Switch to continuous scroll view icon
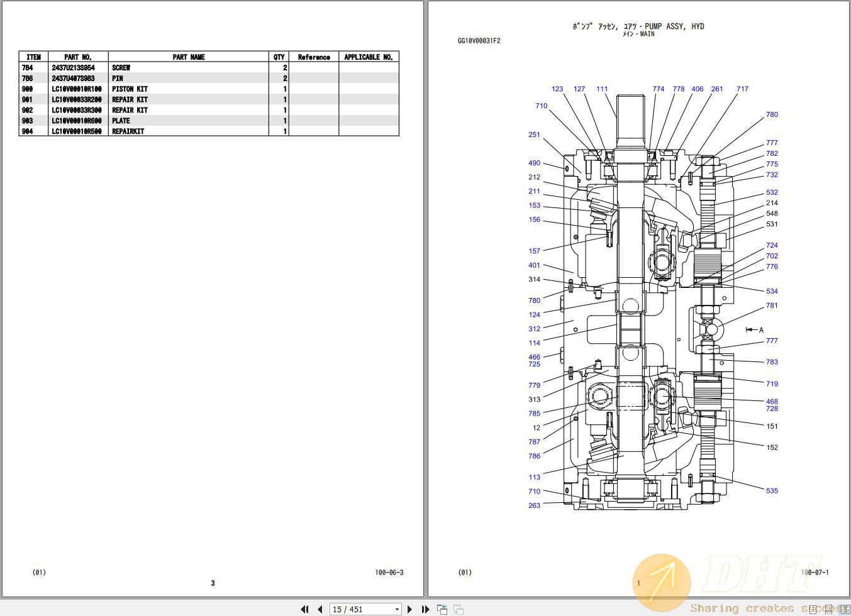Viewport: 851px width, 616px height. [828, 610]
